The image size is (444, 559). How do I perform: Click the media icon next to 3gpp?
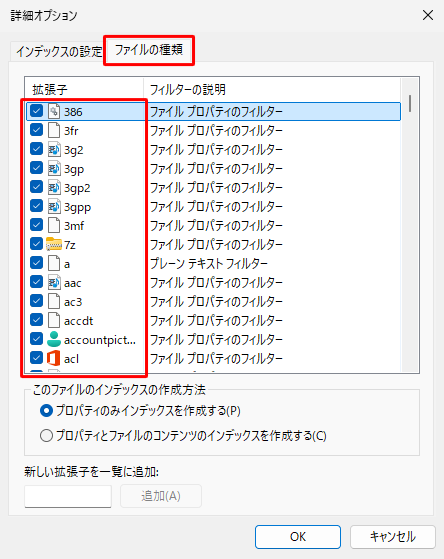coord(54,206)
